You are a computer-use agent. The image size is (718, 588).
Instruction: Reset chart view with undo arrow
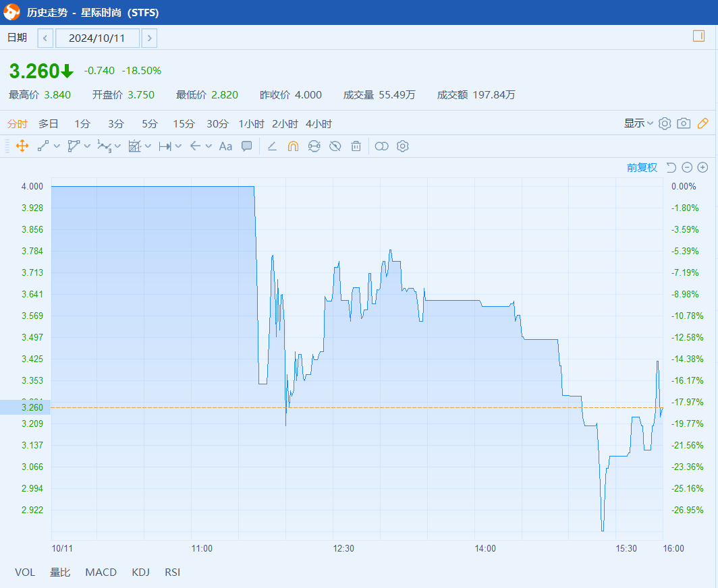click(671, 168)
